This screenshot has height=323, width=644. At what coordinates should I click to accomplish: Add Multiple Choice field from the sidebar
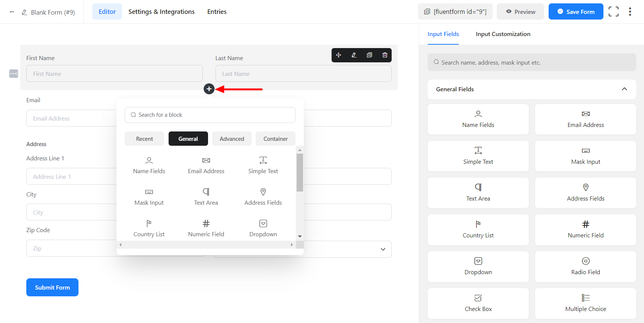click(585, 303)
